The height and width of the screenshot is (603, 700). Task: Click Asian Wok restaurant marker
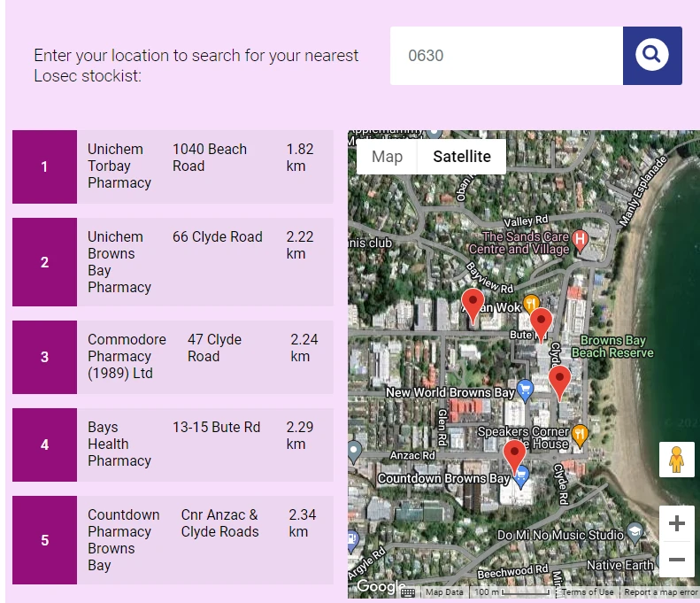point(531,305)
